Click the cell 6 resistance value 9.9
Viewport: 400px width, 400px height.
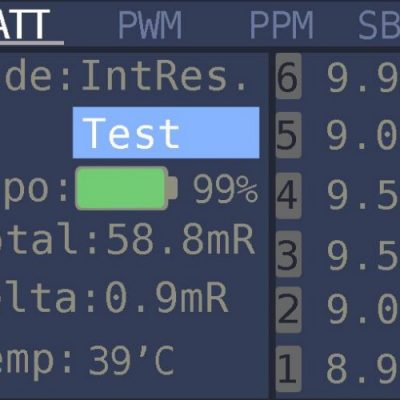pos(363,77)
